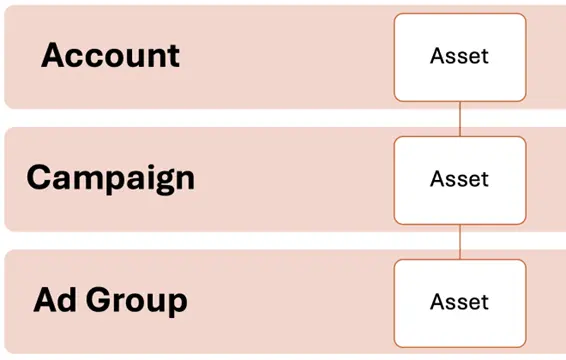The height and width of the screenshot is (360, 566).
Task: Click the pink Account band between heading and Asset box
Action: [x=287, y=57]
